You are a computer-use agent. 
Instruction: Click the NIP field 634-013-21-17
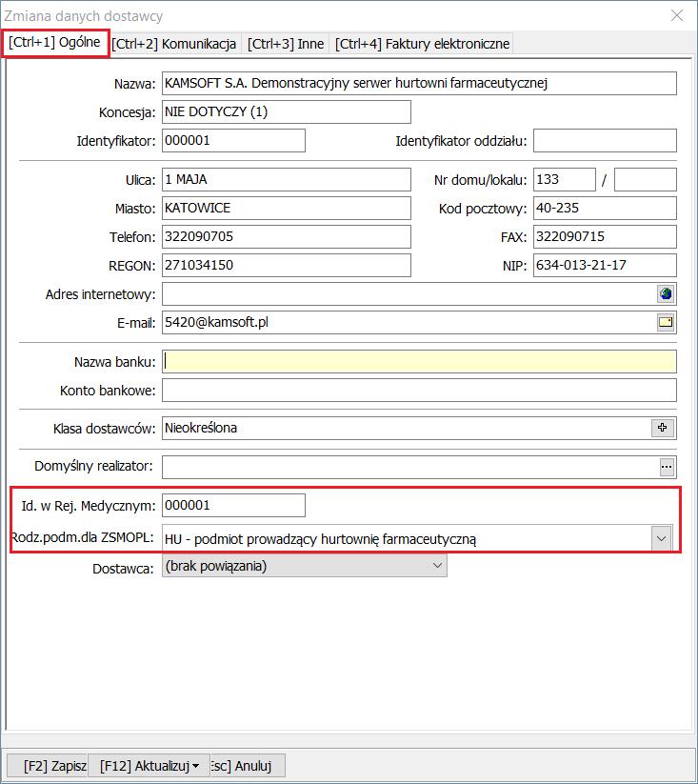[605, 265]
